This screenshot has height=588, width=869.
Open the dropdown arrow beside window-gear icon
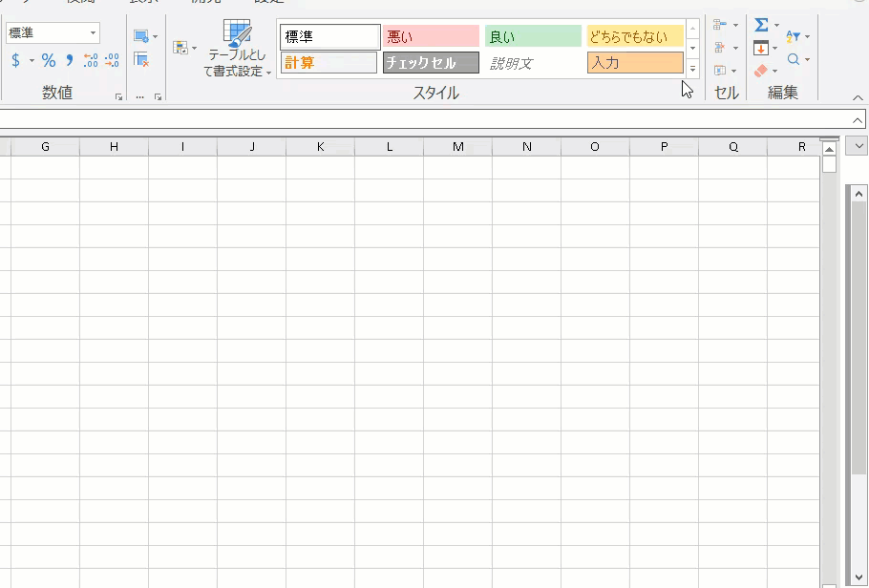pyautogui.click(x=155, y=37)
